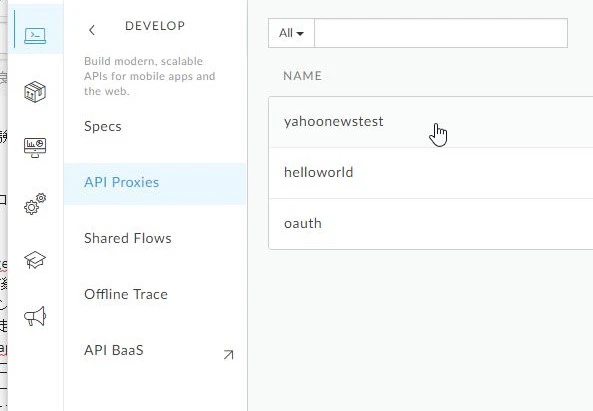Click the DEVELOP heading
The image size is (593, 411).
pyautogui.click(x=155, y=26)
